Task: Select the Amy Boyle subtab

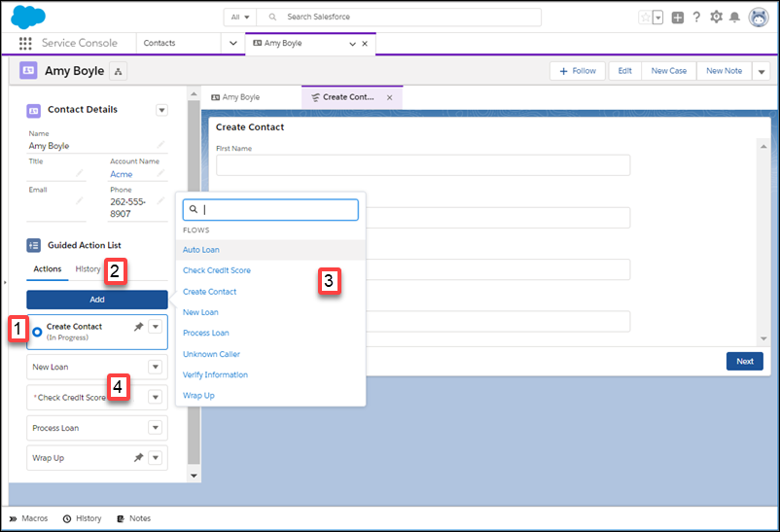Action: click(235, 97)
